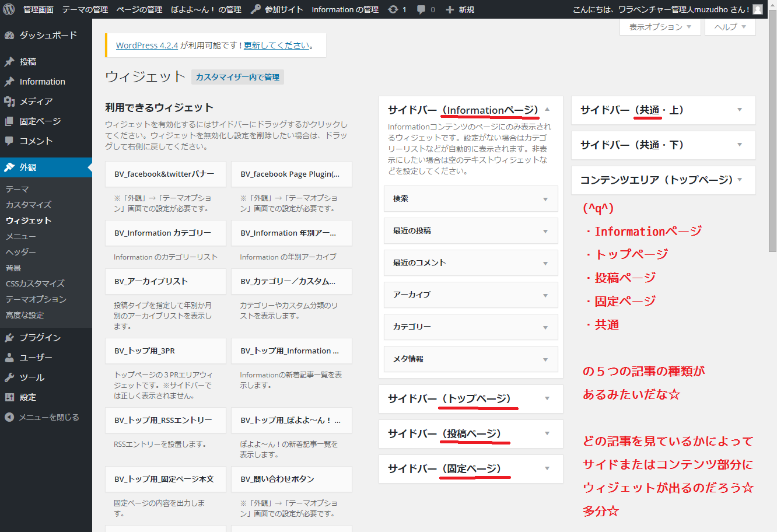This screenshot has height=532, width=777.
Task: Click the key icon beside 参加サイト
Action: (x=256, y=9)
